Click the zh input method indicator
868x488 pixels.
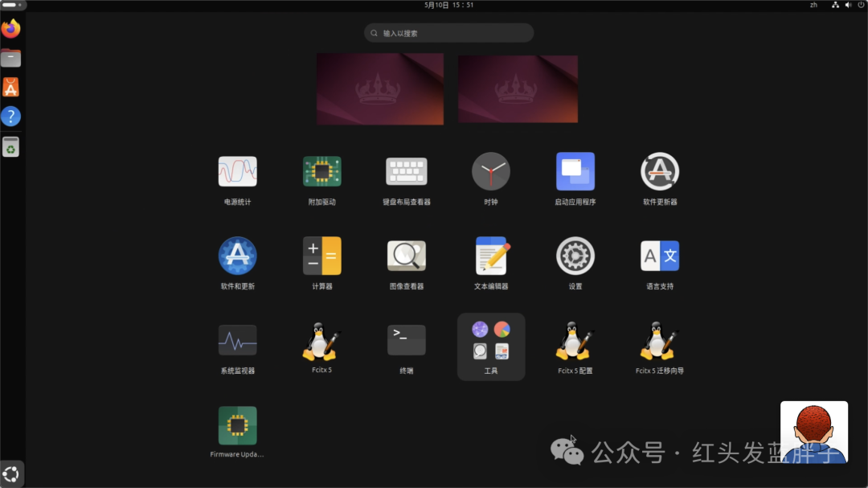(x=813, y=5)
